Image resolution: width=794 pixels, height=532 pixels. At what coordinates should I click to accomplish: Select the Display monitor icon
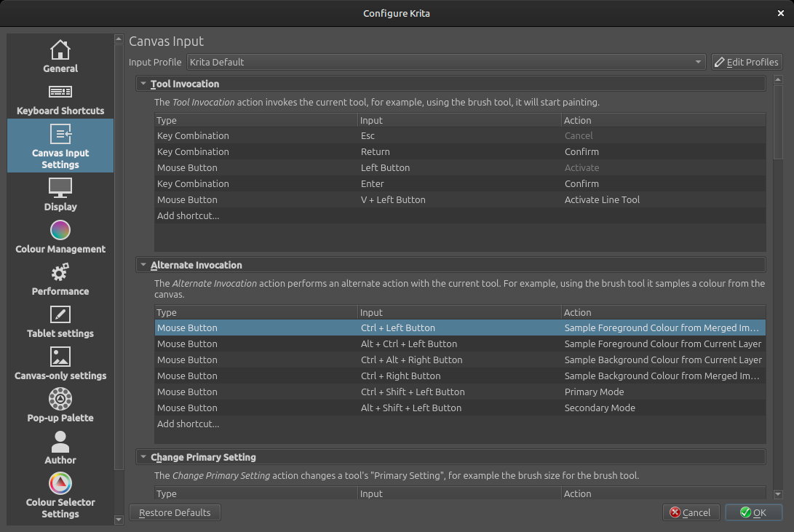coord(60,188)
